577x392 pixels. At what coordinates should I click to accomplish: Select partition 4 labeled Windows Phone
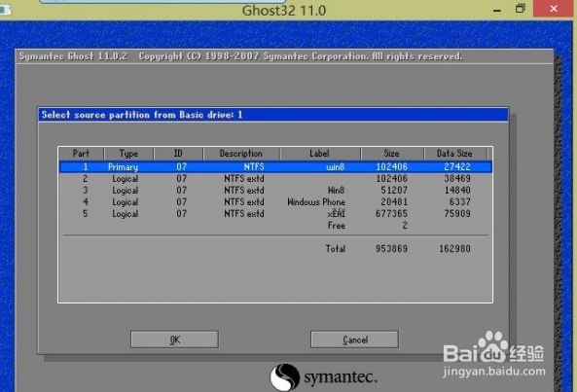pos(275,202)
